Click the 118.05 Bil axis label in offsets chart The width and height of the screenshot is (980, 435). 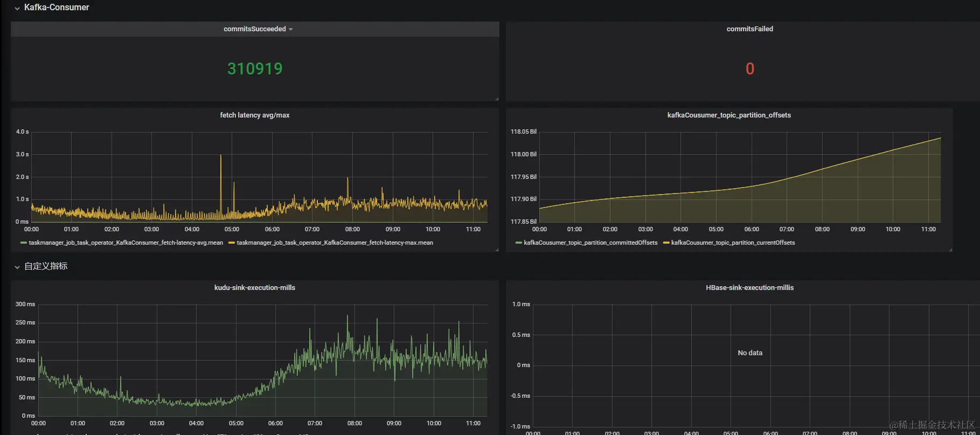click(x=524, y=132)
